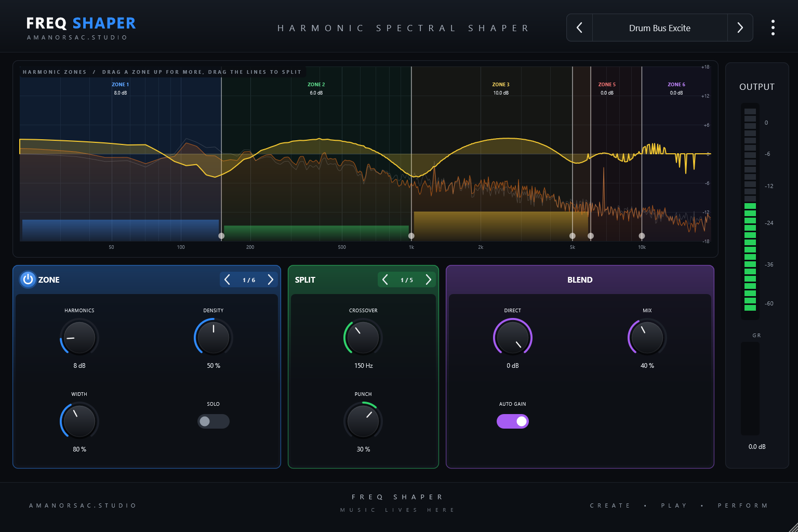Click the 0 dB direct value
Viewport: 798px width, 532px height.
[x=513, y=366]
